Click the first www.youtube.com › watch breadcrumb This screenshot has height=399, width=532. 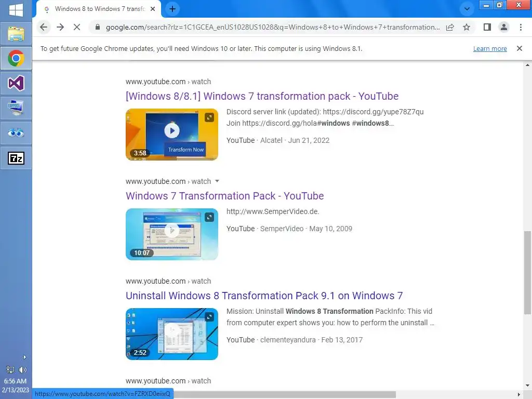click(x=168, y=82)
